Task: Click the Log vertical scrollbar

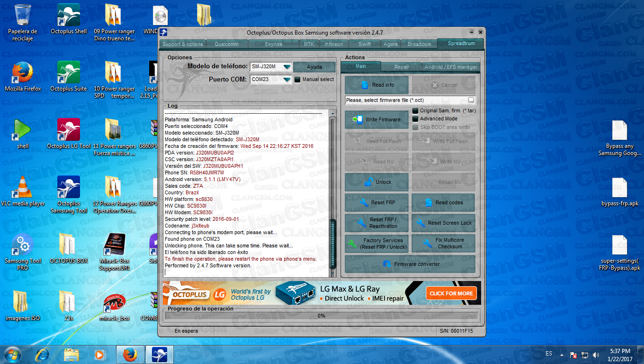Action: click(x=332, y=194)
